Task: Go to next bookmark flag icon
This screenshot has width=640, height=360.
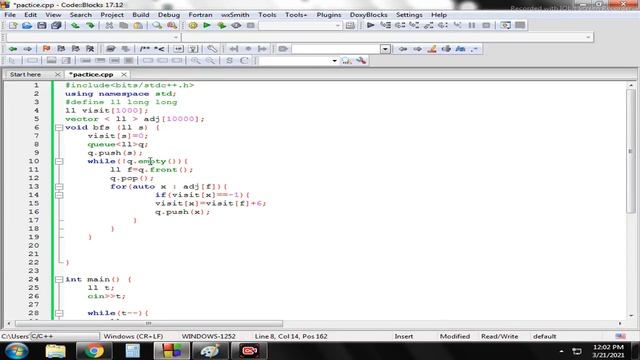Action: [x=76, y=49]
